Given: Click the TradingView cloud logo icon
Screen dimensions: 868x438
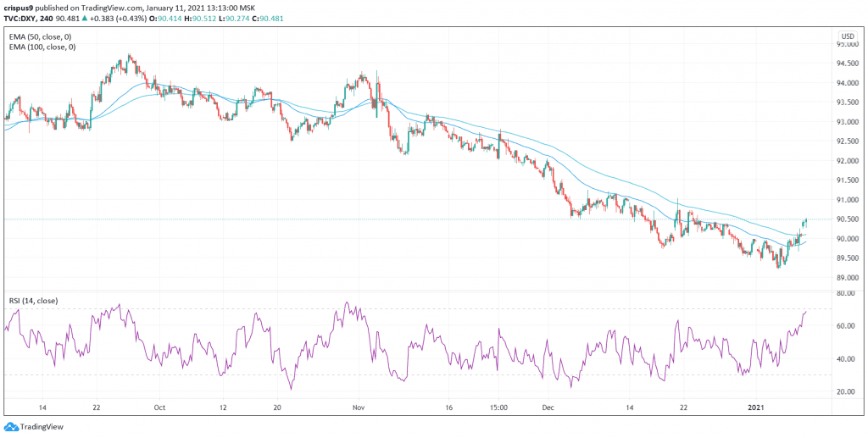Looking at the screenshot, I should click(10, 428).
